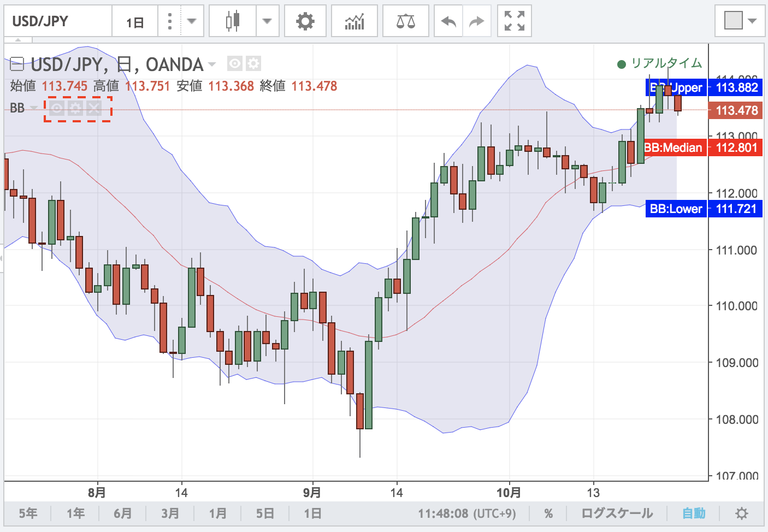768x532 pixels.
Task: Expand the interval dropdown arrow
Action: point(192,21)
